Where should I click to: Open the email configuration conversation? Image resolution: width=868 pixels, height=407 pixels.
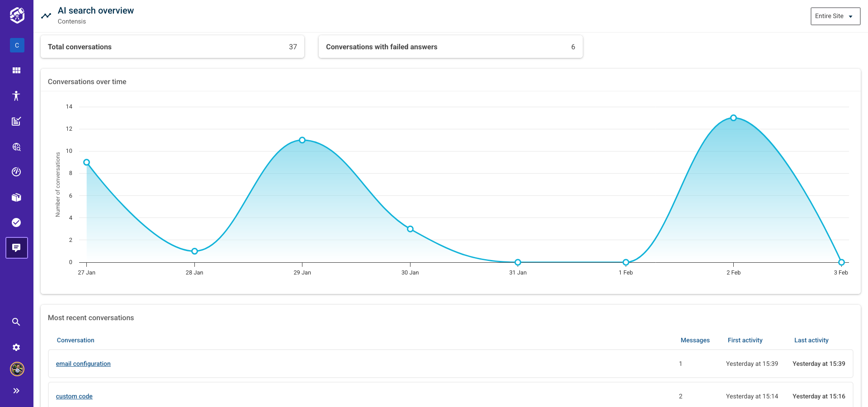83,364
